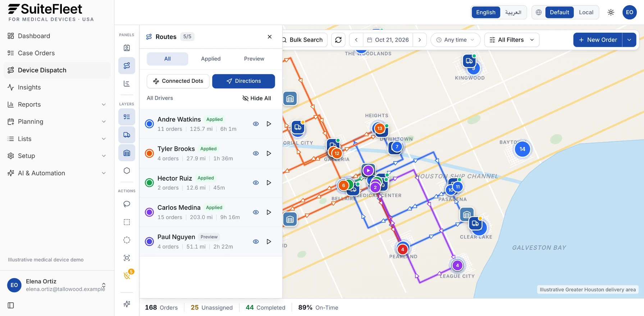644x316 pixels.
Task: Click Tyler Brooks orange route color dot
Action: click(x=149, y=153)
